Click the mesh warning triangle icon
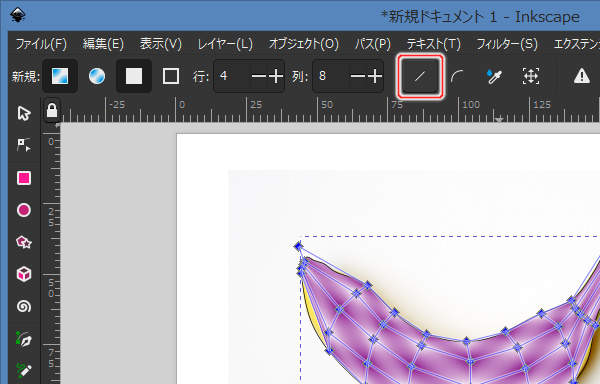 click(x=582, y=76)
